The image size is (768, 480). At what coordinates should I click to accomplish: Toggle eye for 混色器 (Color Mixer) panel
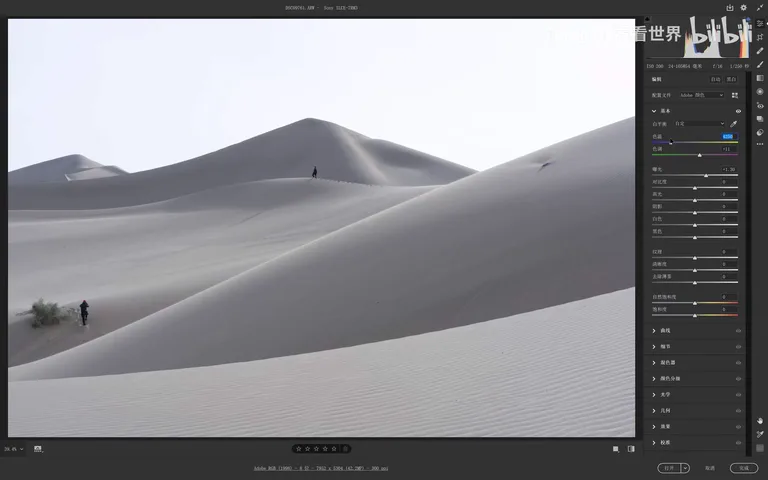(x=738, y=363)
